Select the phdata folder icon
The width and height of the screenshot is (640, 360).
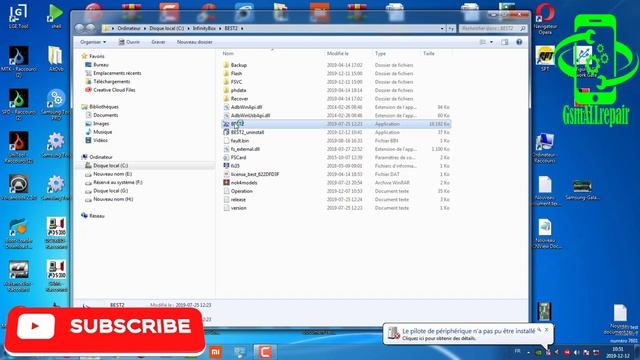[226, 90]
